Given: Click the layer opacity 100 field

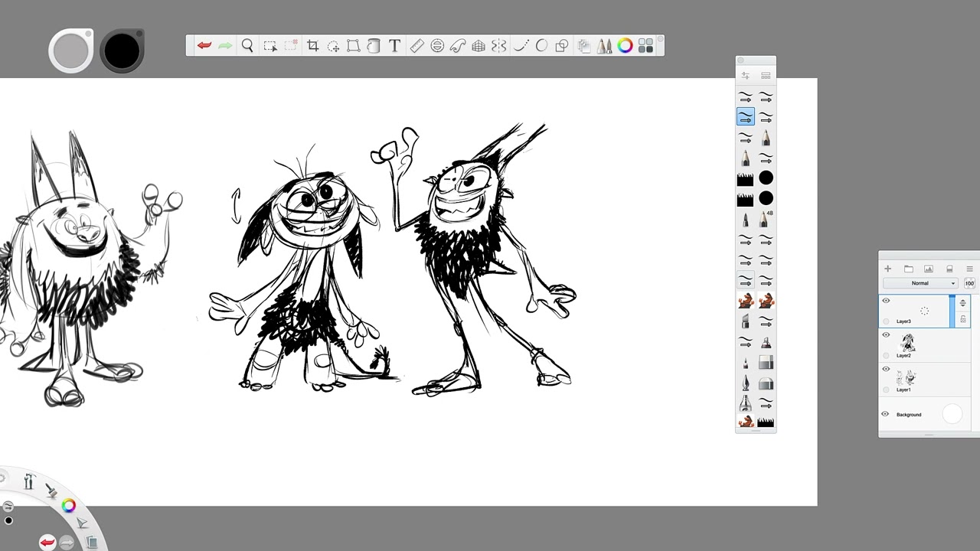Looking at the screenshot, I should 969,283.
